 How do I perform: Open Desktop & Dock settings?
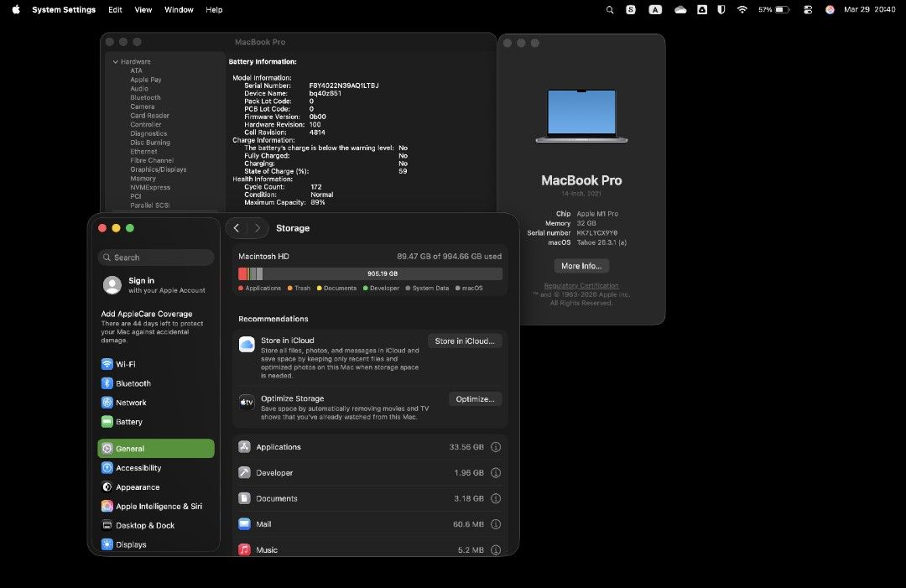tap(156, 525)
